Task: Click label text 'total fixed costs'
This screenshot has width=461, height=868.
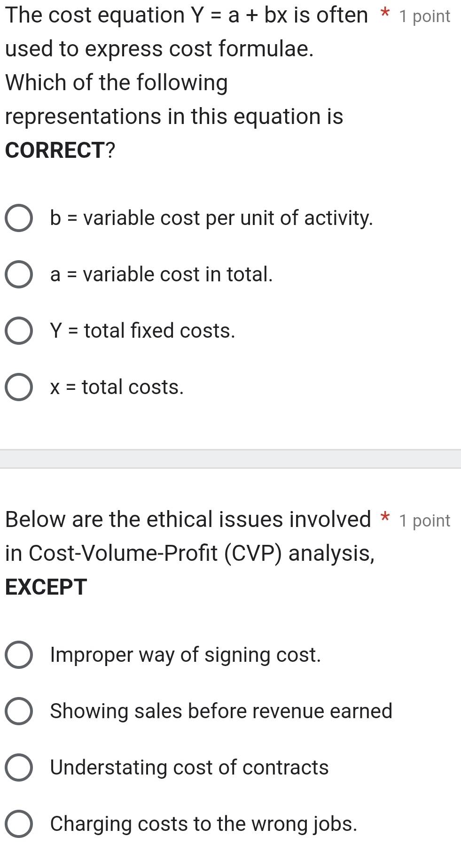Action: point(159,331)
